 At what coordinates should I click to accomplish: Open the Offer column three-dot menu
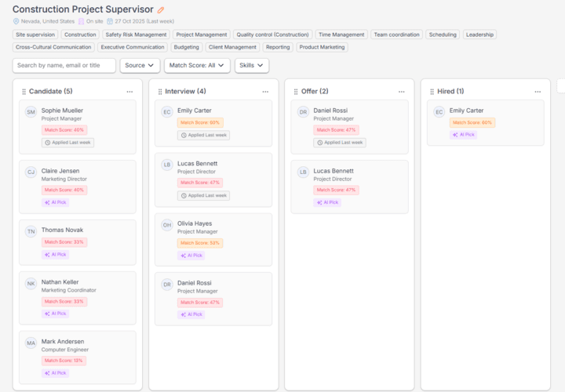click(x=402, y=92)
